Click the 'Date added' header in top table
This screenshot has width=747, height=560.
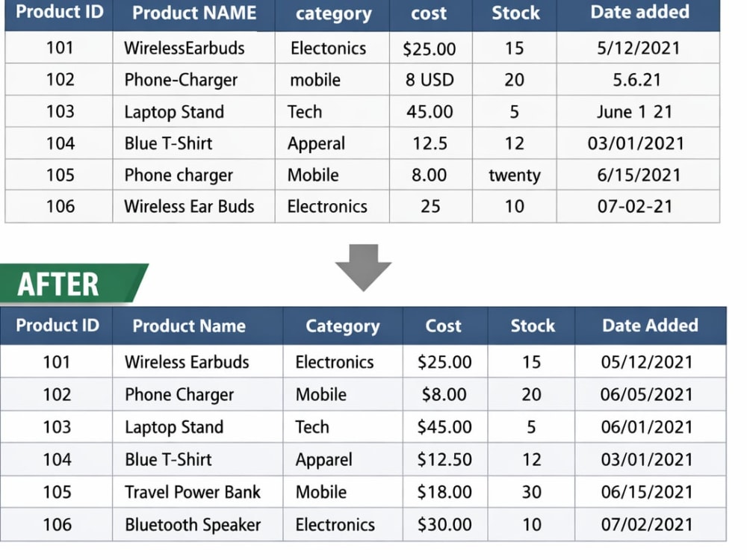point(639,12)
